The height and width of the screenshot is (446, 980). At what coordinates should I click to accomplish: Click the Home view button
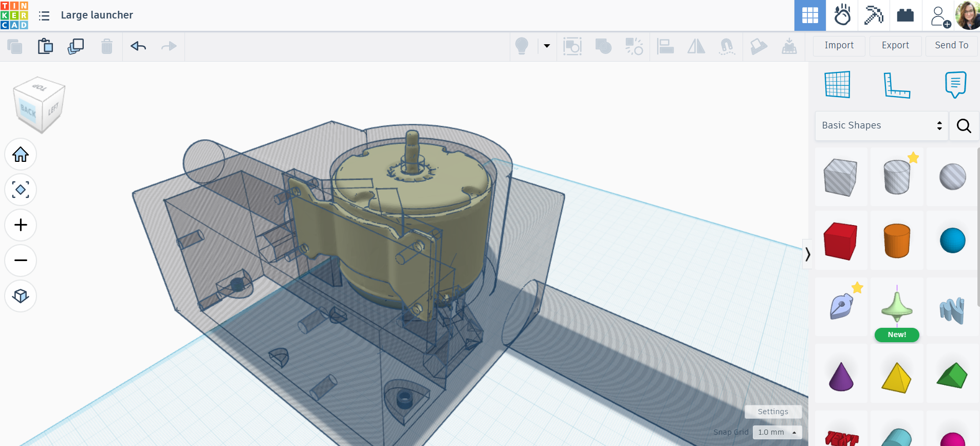(x=21, y=154)
